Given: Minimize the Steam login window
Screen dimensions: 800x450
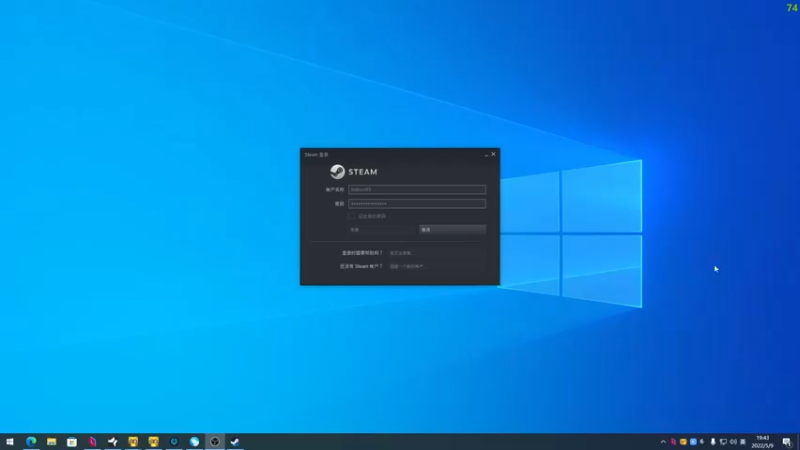Looking at the screenshot, I should 486,155.
